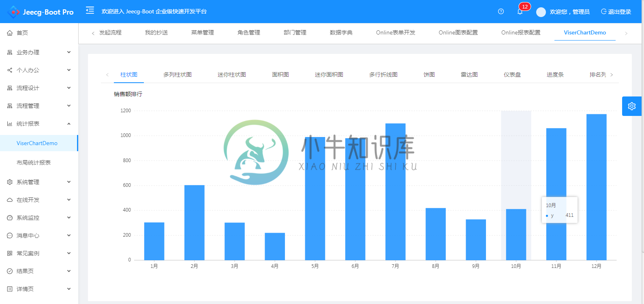Expand the 流程设计 submenu chevron
Image resolution: width=644 pixels, height=304 pixels.
click(x=69, y=88)
